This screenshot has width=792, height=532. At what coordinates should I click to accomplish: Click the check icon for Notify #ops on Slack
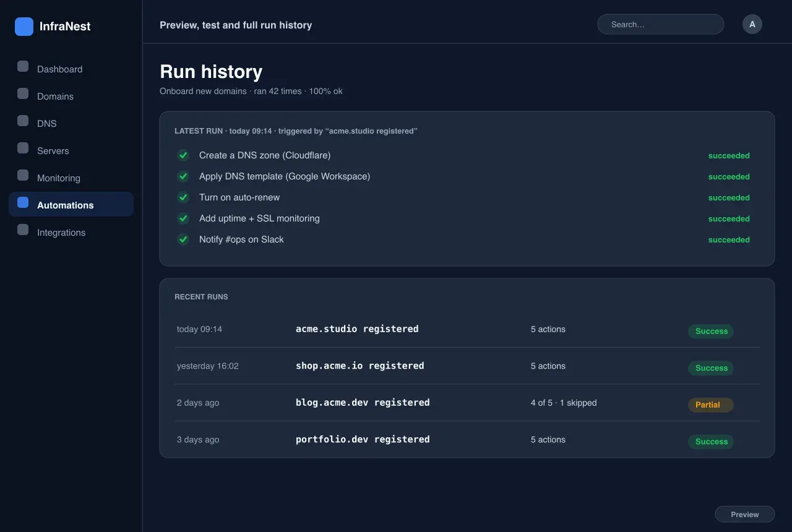(x=183, y=239)
